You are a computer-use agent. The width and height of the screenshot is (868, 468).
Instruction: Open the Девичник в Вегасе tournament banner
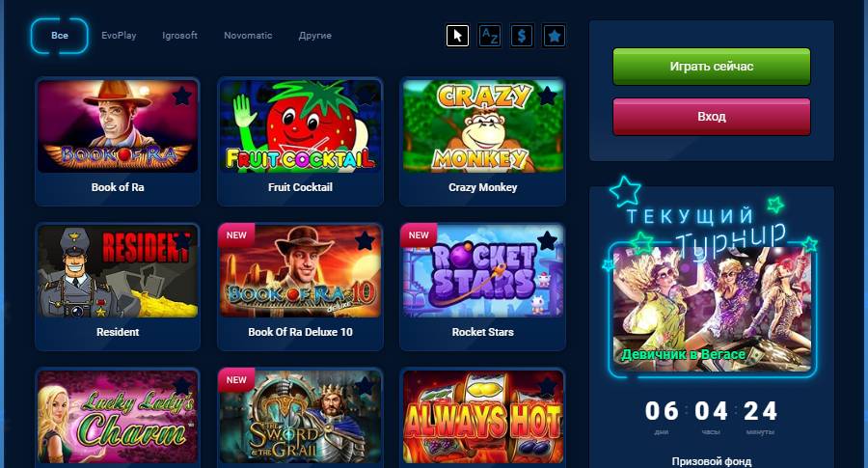coord(712,309)
